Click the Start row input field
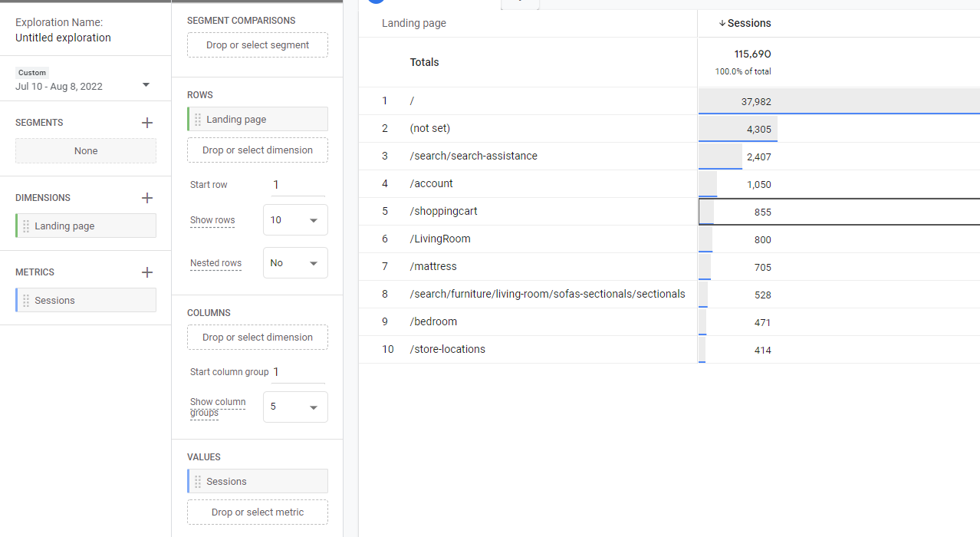The image size is (980, 537). click(298, 185)
